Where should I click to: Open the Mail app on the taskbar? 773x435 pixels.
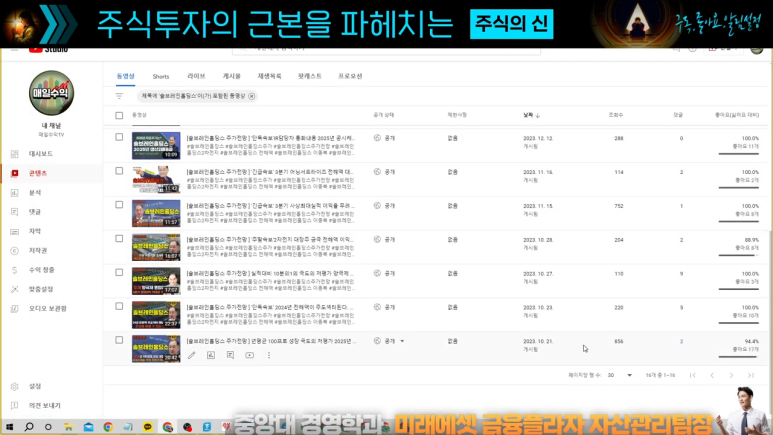tap(88, 427)
